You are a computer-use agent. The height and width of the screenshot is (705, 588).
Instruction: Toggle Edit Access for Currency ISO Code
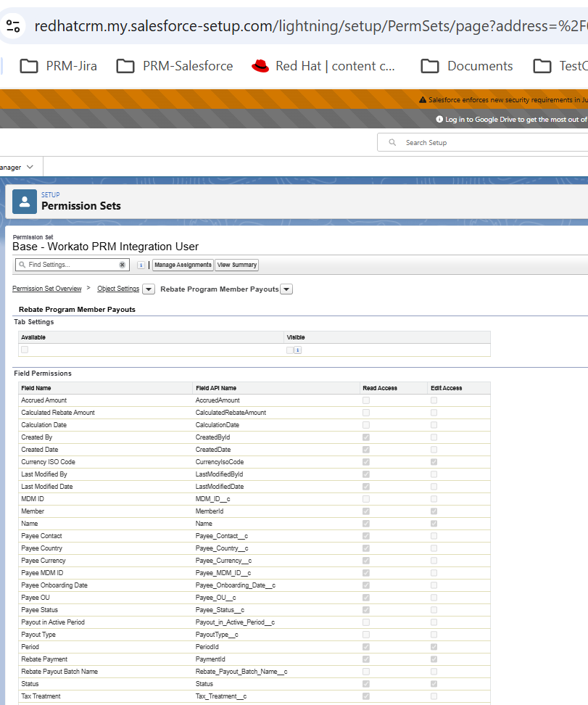434,462
